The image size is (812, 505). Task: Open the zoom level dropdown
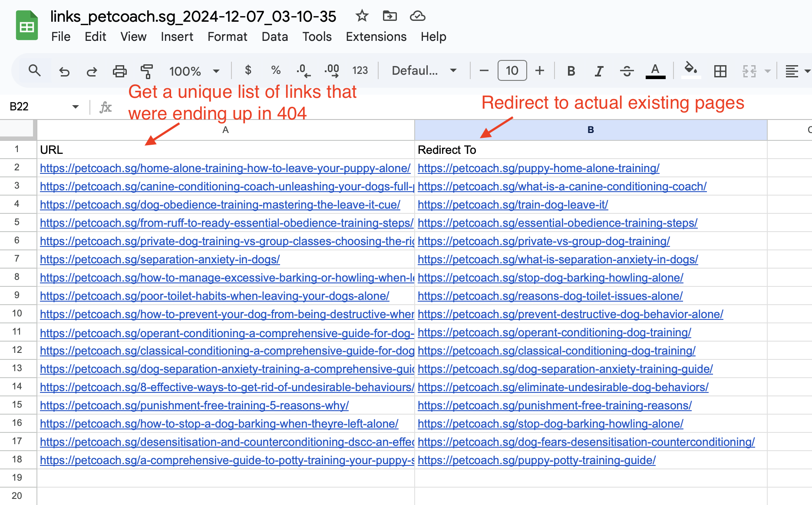[195, 71]
